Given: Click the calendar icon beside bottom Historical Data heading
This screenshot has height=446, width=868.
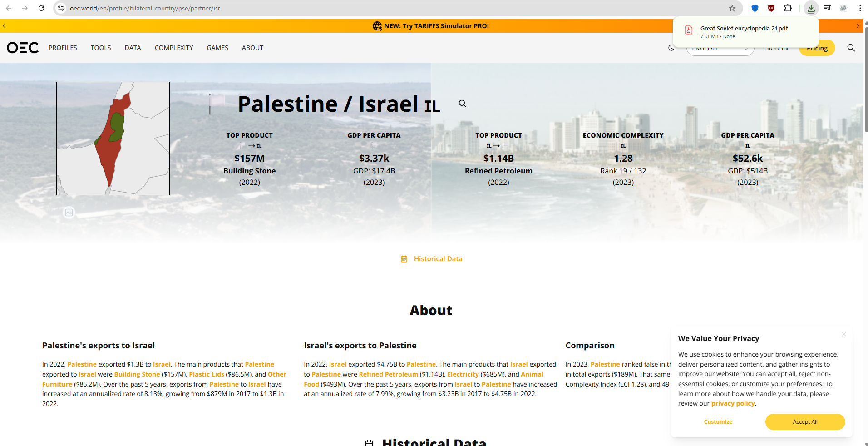Looking at the screenshot, I should point(369,443).
